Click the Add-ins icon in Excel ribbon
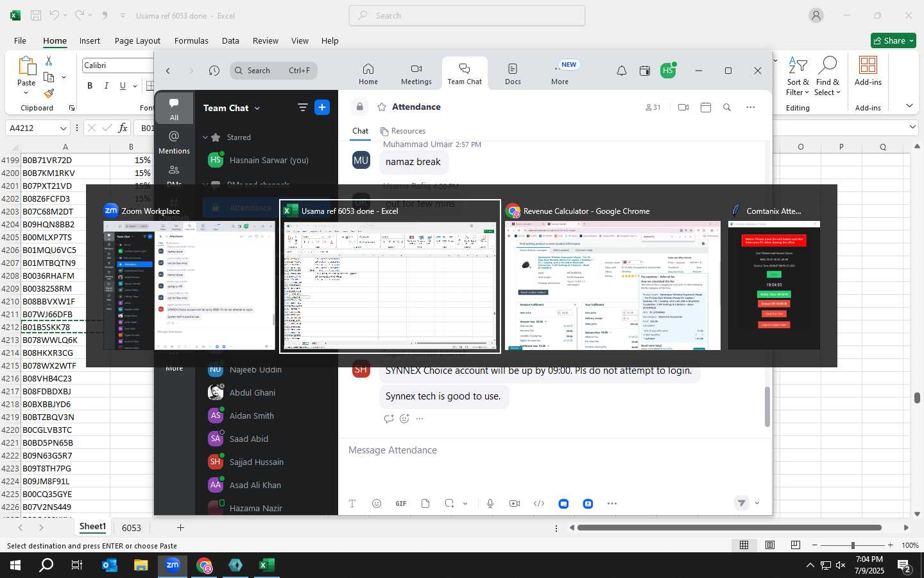 click(868, 71)
